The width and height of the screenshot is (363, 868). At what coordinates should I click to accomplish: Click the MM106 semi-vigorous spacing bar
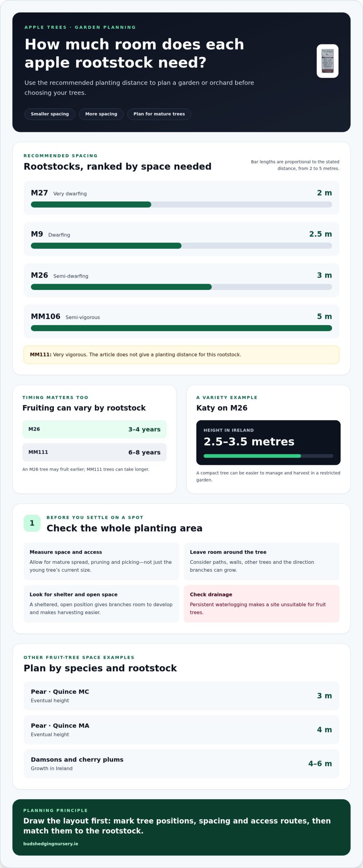(x=181, y=328)
